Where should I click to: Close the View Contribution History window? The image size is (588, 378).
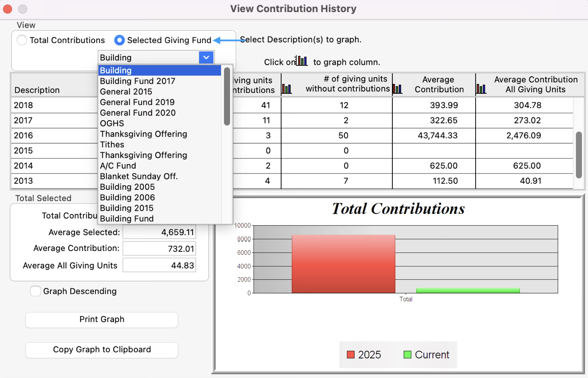7,9
